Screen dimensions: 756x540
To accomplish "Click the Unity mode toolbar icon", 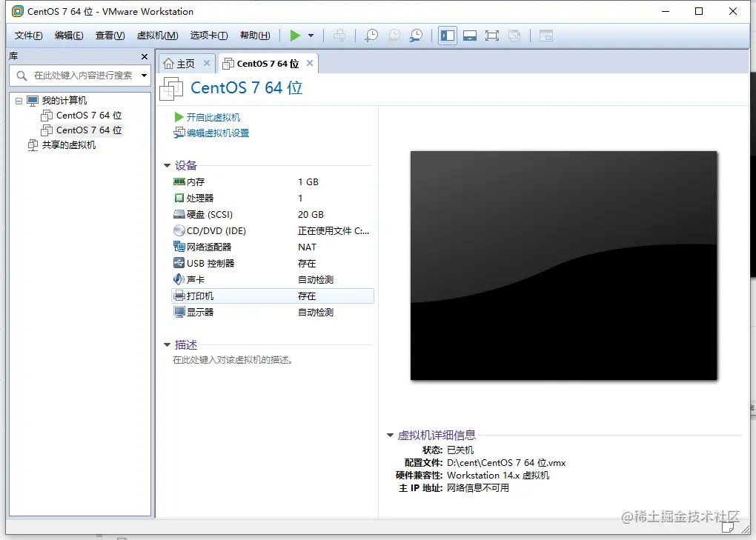I will 514,36.
